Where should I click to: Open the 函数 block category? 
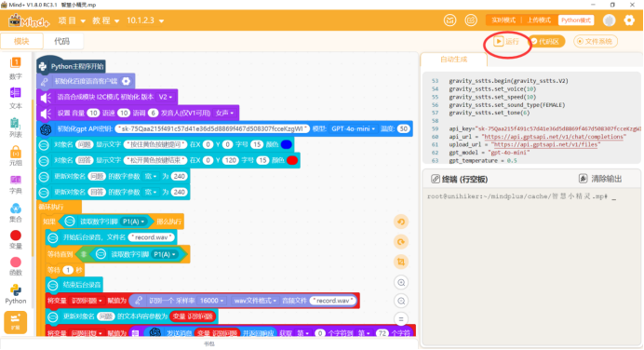pos(15,266)
